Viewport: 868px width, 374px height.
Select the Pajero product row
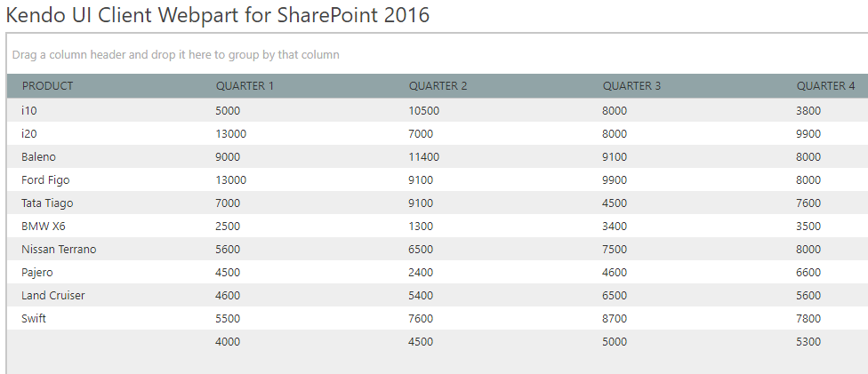click(38, 273)
